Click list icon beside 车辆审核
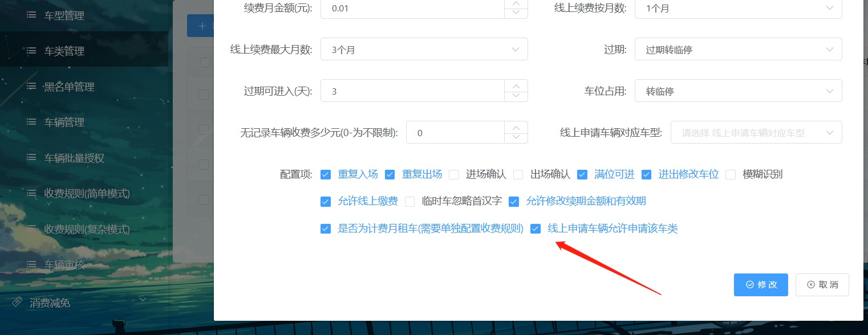This screenshot has width=868, height=335. 31,264
